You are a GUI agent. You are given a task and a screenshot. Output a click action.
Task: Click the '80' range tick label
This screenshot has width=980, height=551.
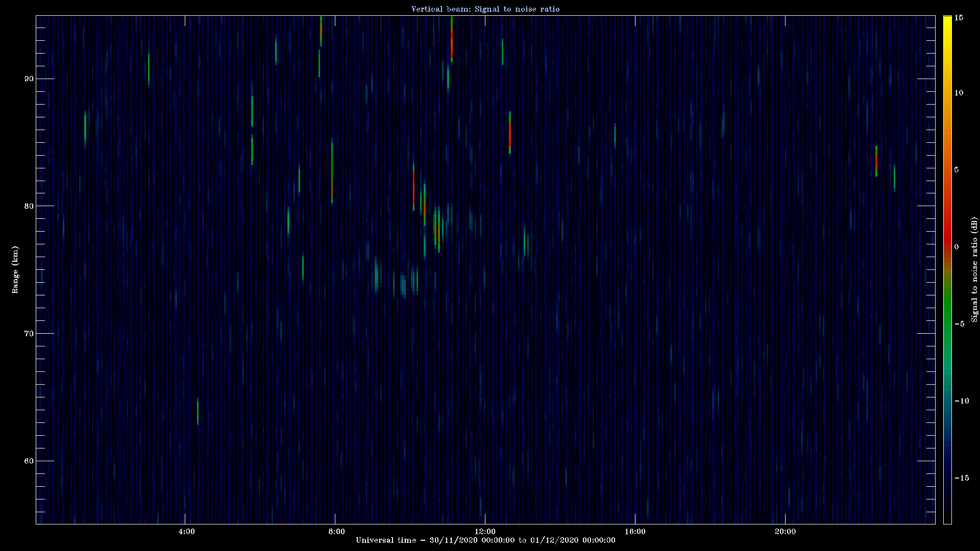tap(29, 206)
